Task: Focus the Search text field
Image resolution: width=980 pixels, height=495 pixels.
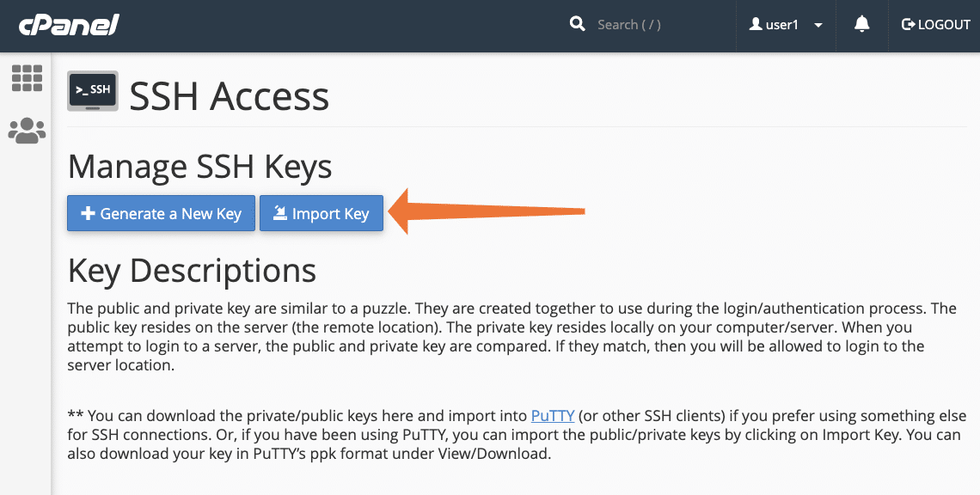Action: click(x=653, y=25)
